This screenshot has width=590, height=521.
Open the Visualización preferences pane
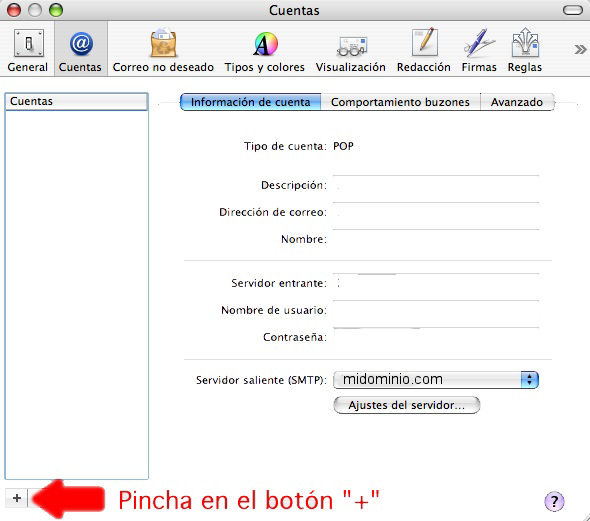pos(351,50)
